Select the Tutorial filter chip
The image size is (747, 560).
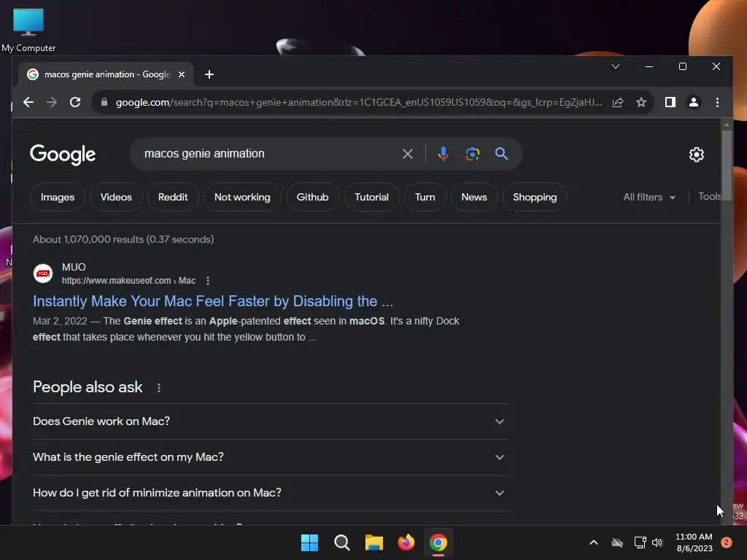click(371, 197)
